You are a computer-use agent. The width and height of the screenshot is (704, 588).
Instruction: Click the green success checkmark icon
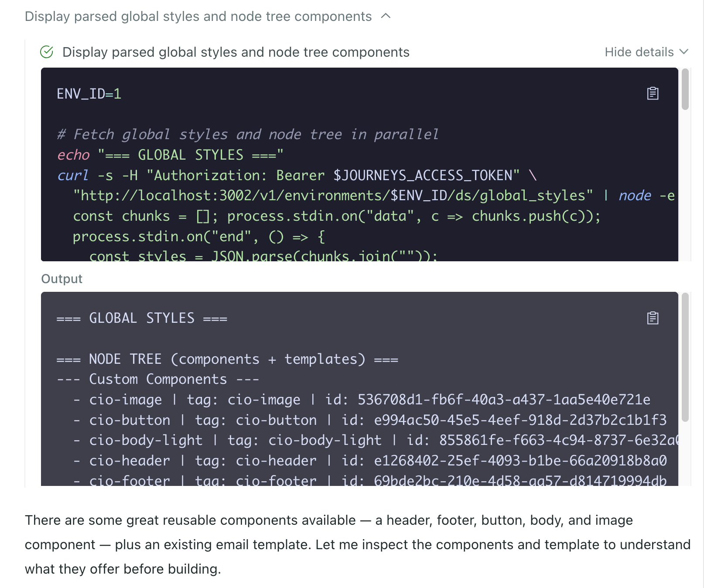[x=47, y=51]
